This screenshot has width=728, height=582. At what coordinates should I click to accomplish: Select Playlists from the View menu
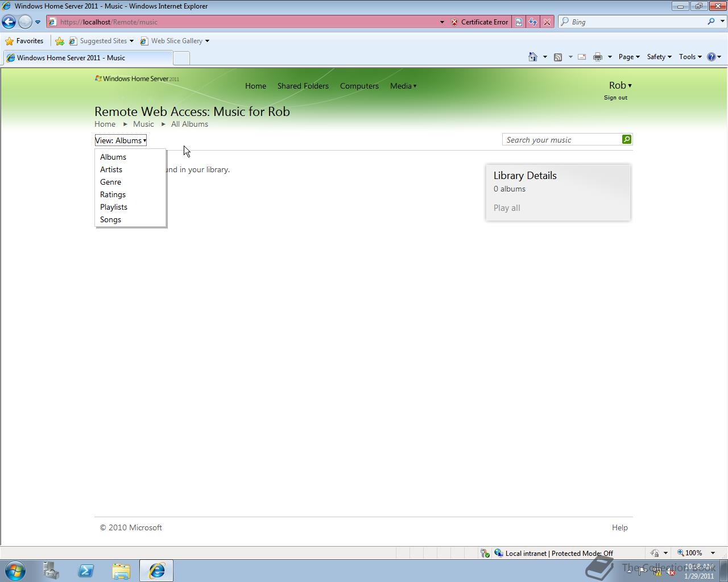click(x=114, y=207)
